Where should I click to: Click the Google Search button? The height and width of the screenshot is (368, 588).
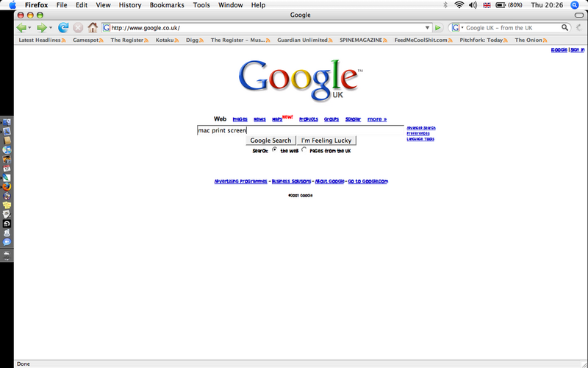(x=270, y=141)
